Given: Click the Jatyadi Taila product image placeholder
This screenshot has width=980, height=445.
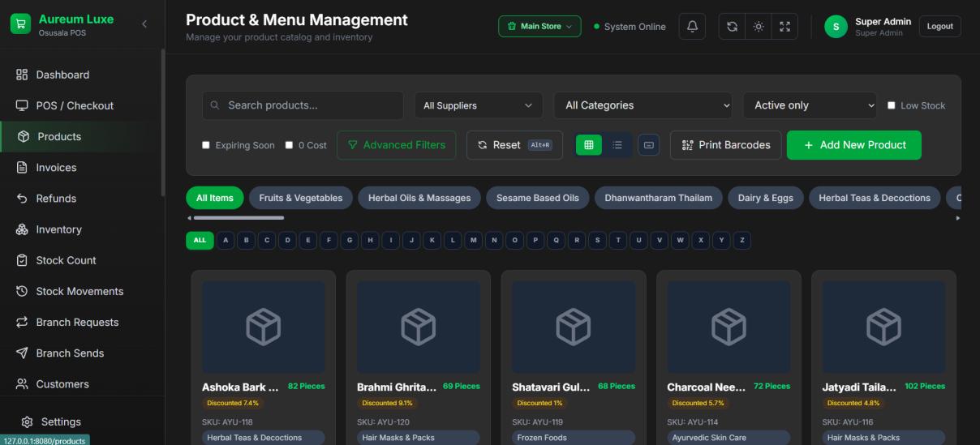Looking at the screenshot, I should [x=883, y=327].
